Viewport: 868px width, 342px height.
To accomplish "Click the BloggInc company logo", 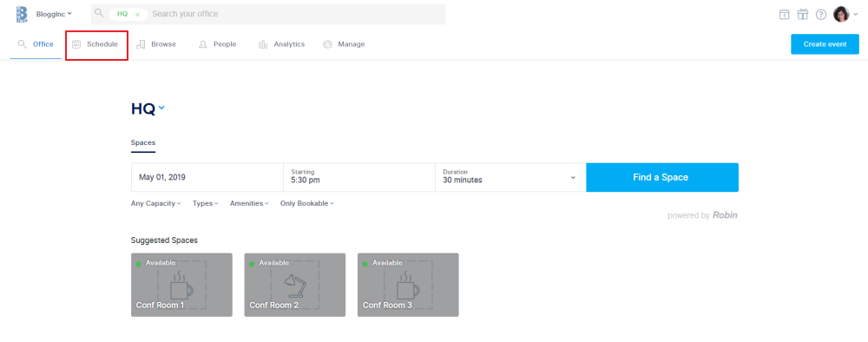I will 22,14.
